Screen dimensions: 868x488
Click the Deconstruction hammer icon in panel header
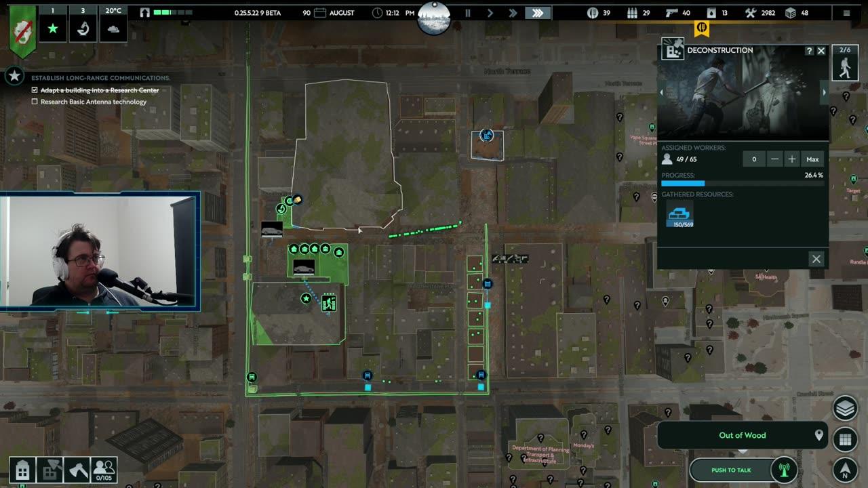[x=673, y=49]
